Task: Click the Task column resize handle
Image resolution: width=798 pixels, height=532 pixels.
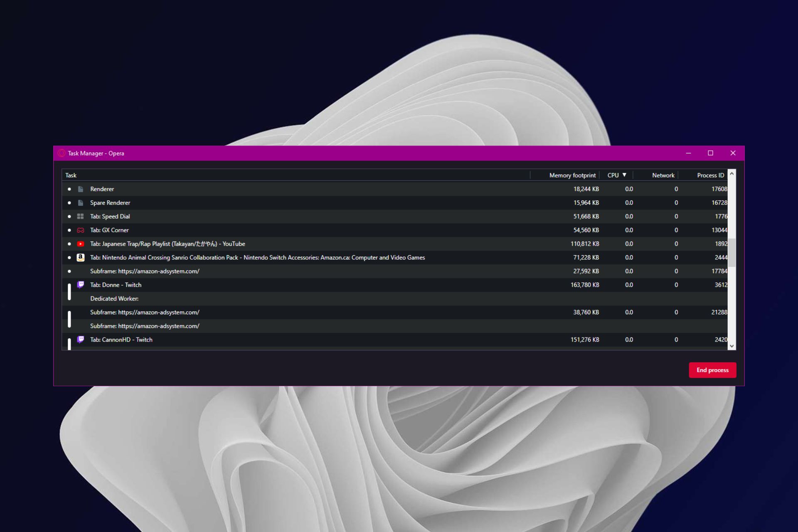Action: coord(530,175)
